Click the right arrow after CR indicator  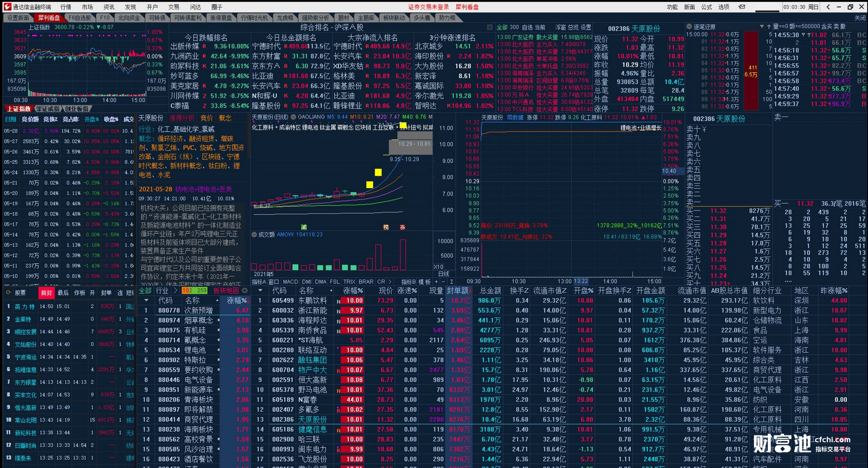(x=390, y=282)
